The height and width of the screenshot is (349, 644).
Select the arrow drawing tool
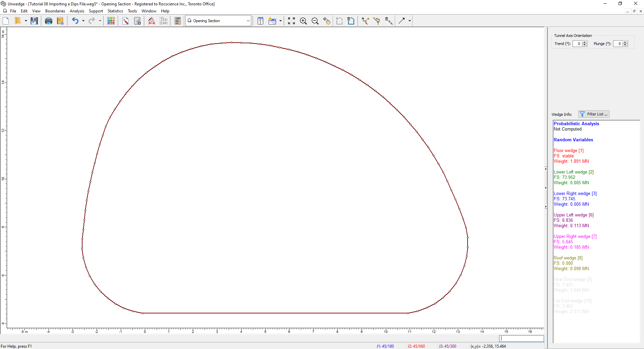coord(401,21)
